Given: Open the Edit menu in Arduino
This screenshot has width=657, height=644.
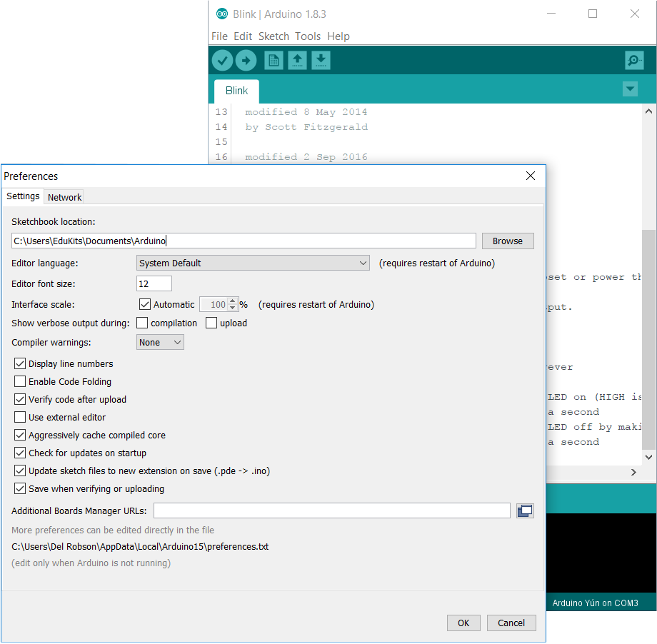Looking at the screenshot, I should click(243, 36).
